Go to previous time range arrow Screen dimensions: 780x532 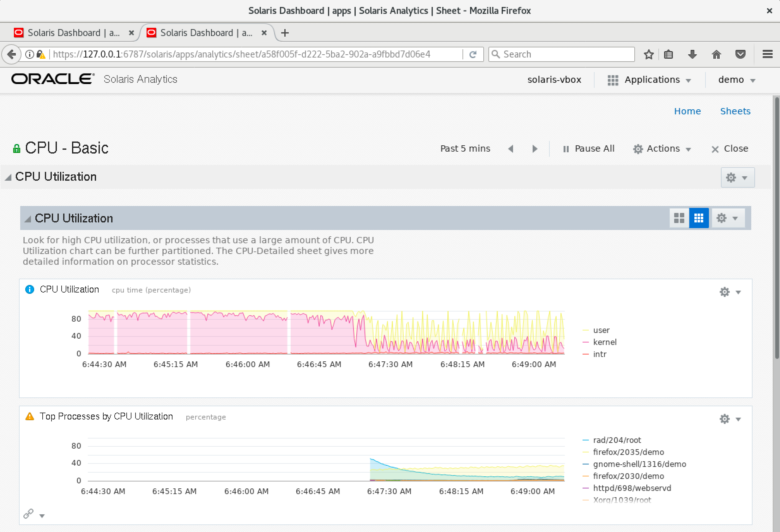coord(511,149)
